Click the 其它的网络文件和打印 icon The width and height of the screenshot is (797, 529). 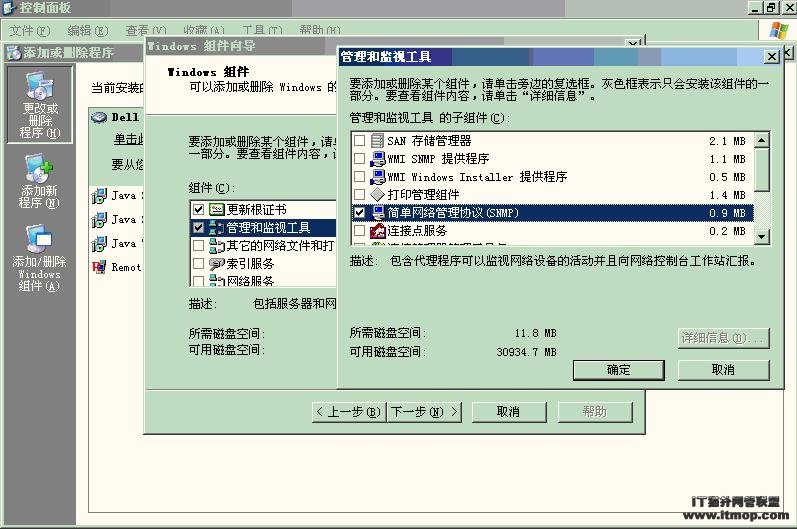[217, 246]
